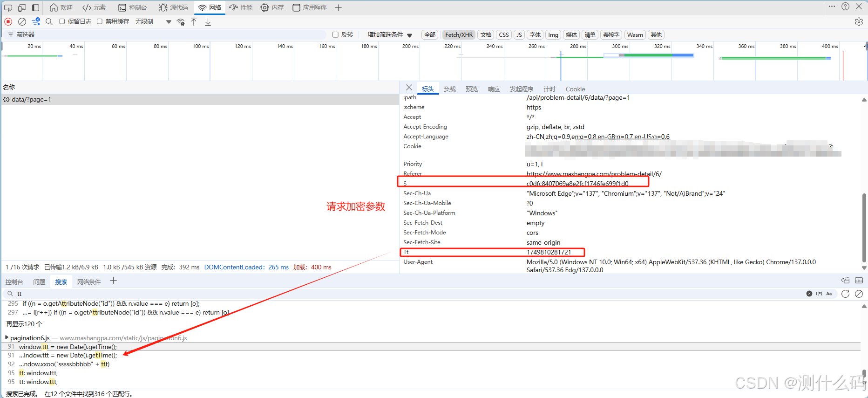Select the Other type filter button
Viewport: 868px width, 398px height.
tap(656, 34)
